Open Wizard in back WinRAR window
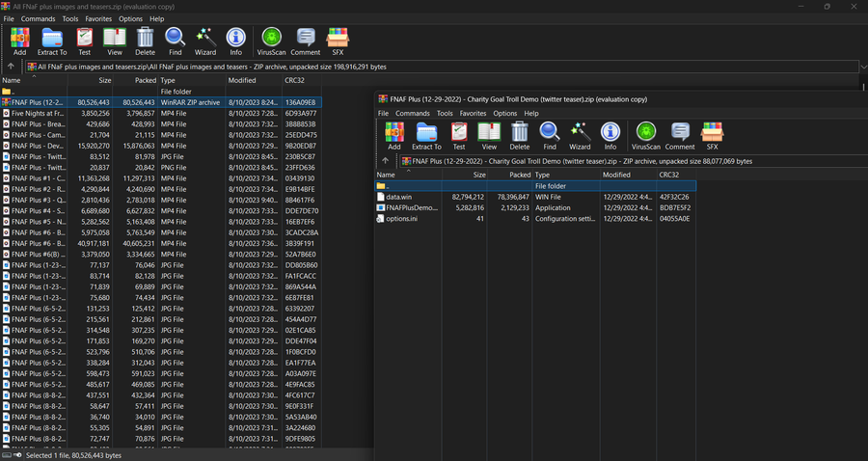 click(205, 41)
